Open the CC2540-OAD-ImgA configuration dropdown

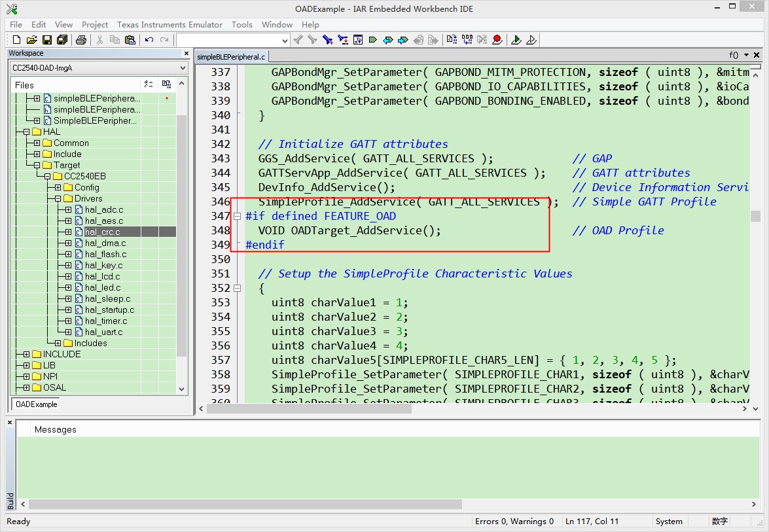point(183,68)
